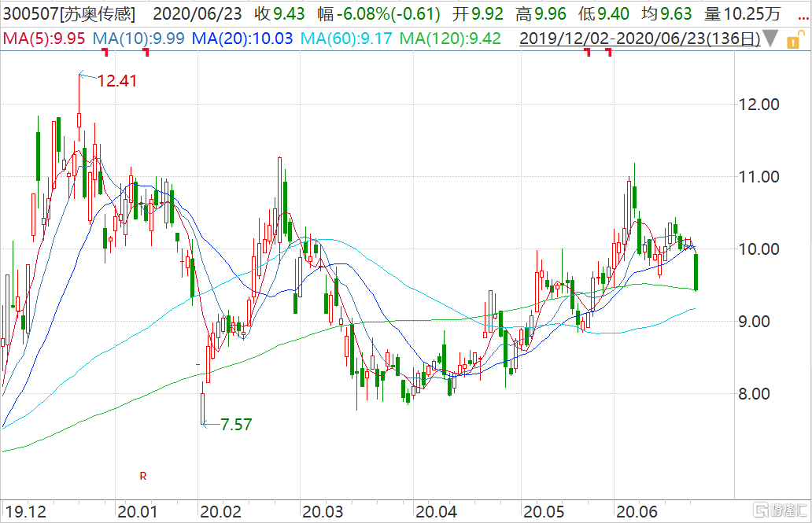
Task: Click the high price 高 9.96
Action: pos(541,14)
